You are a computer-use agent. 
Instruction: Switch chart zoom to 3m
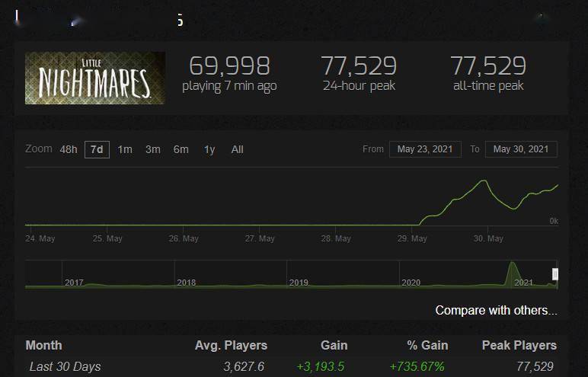coord(153,150)
